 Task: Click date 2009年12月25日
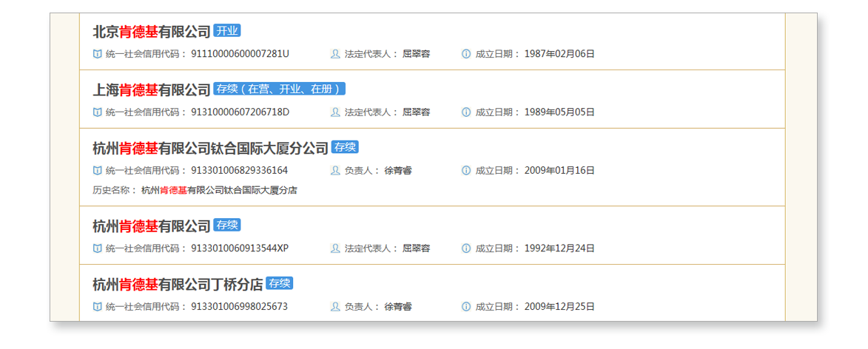coord(559,306)
